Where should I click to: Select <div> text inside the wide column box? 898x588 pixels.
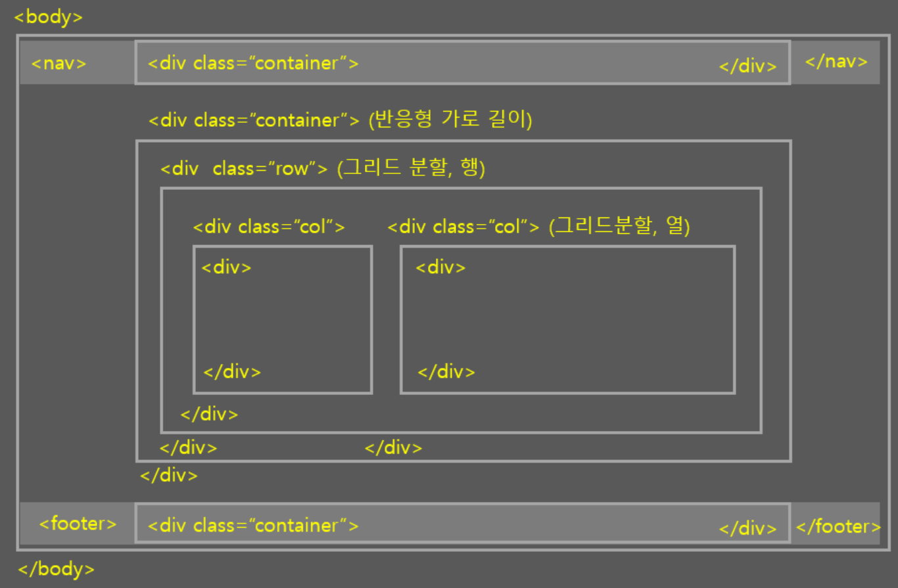tap(440, 267)
